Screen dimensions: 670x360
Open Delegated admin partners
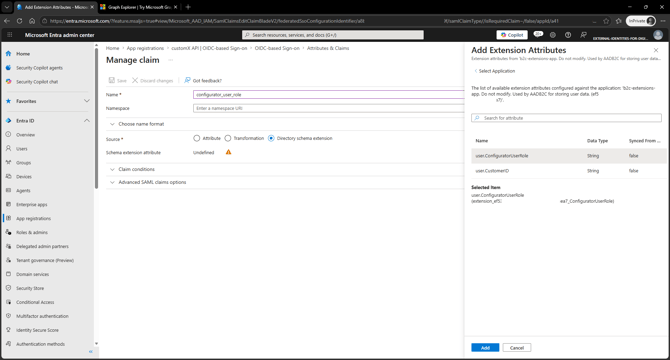tap(42, 246)
